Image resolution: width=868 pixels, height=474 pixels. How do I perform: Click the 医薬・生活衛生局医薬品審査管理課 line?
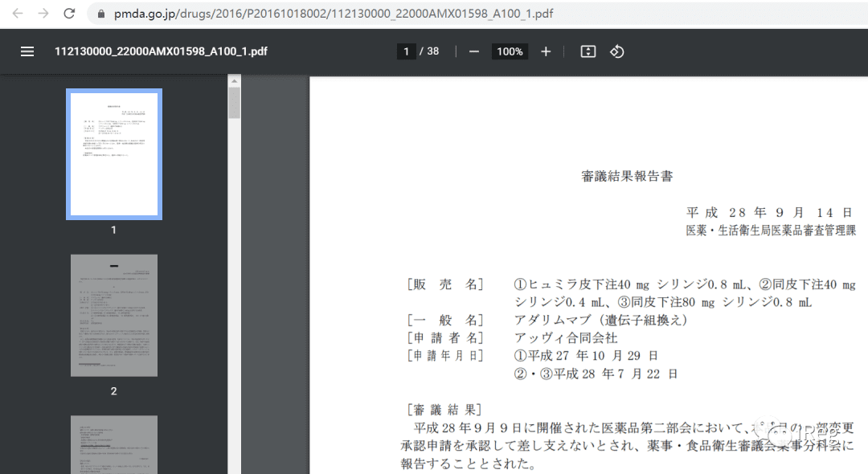tap(771, 231)
